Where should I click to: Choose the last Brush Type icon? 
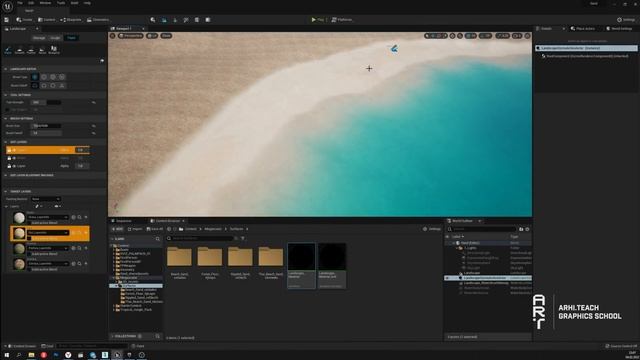(x=62, y=77)
